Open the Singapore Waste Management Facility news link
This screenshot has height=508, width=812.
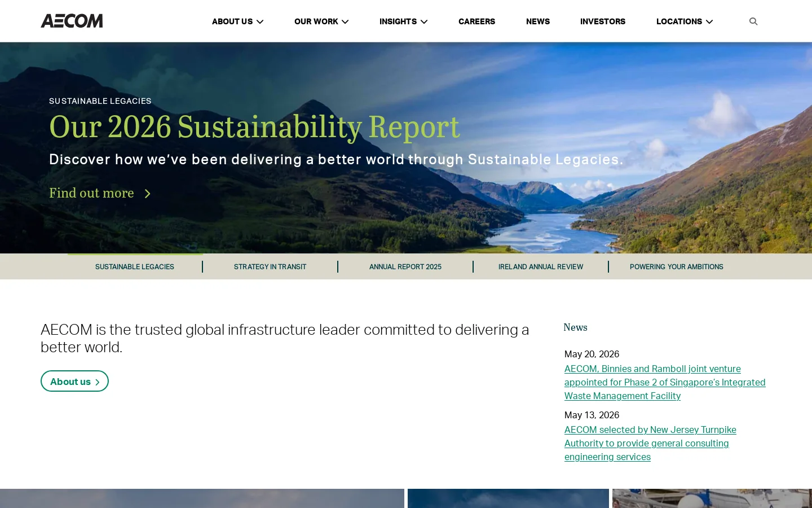coord(665,382)
